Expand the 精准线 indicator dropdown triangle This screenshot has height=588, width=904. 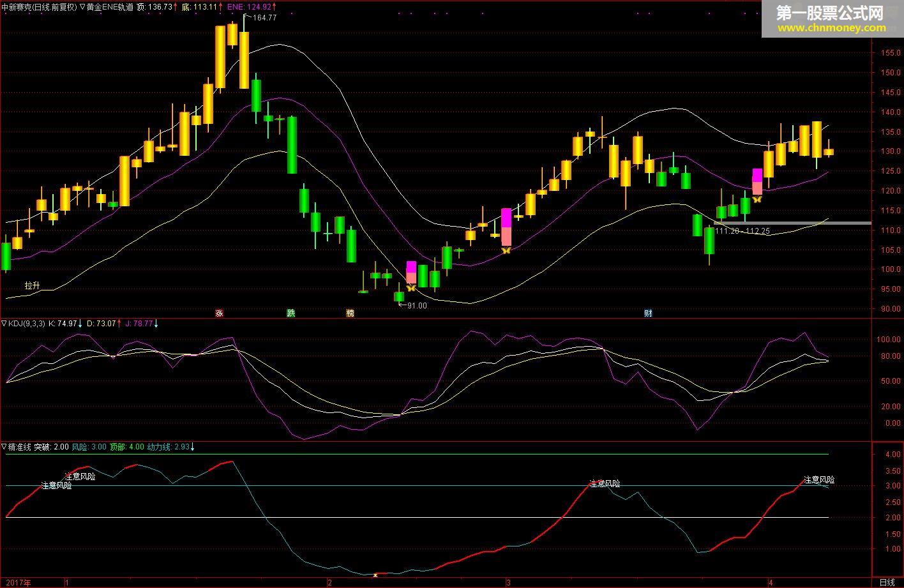click(x=4, y=447)
